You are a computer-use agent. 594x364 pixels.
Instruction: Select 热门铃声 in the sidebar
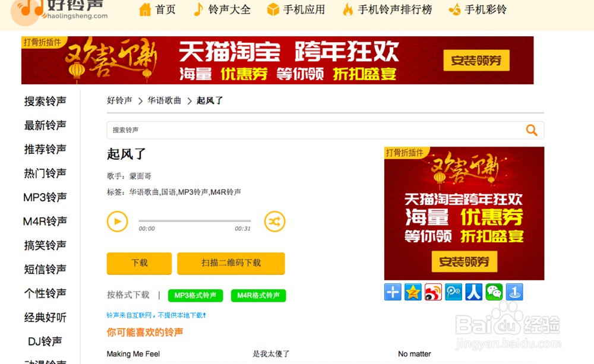click(45, 173)
